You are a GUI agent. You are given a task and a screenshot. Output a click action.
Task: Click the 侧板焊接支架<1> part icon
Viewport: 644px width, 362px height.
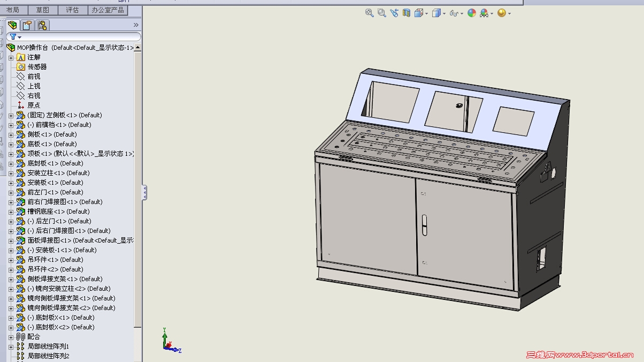(x=21, y=279)
